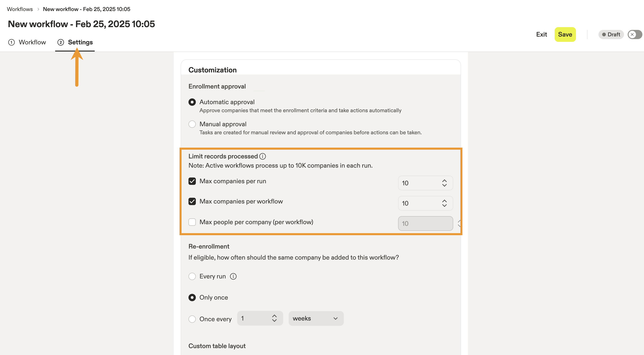Select Manual approval radio button

point(192,124)
